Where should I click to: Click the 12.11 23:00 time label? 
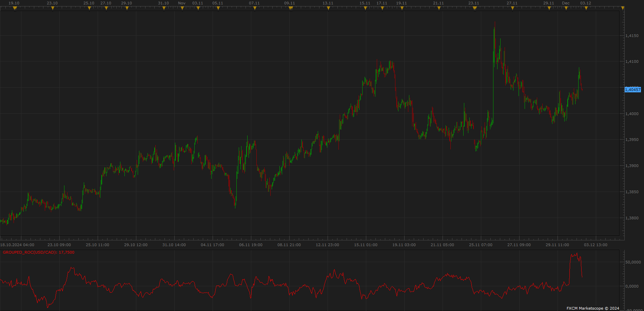[x=328, y=245]
